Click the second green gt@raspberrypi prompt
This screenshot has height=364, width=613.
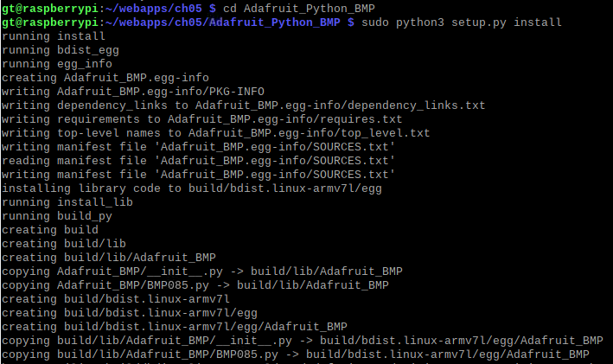tap(50, 22)
